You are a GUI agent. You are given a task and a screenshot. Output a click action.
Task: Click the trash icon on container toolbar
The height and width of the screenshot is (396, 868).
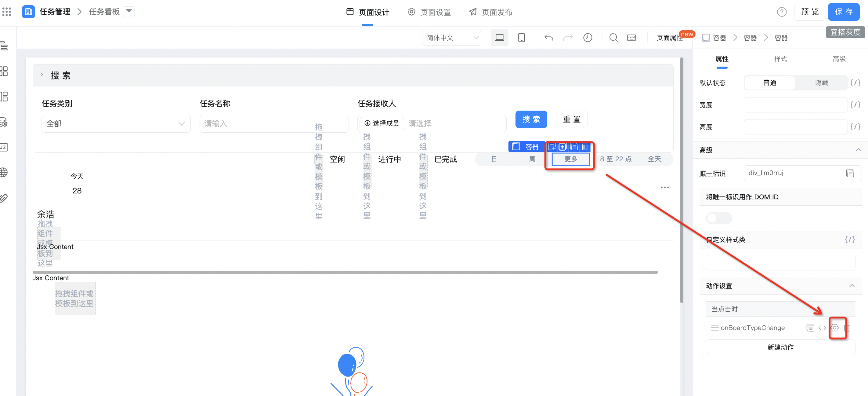click(585, 147)
